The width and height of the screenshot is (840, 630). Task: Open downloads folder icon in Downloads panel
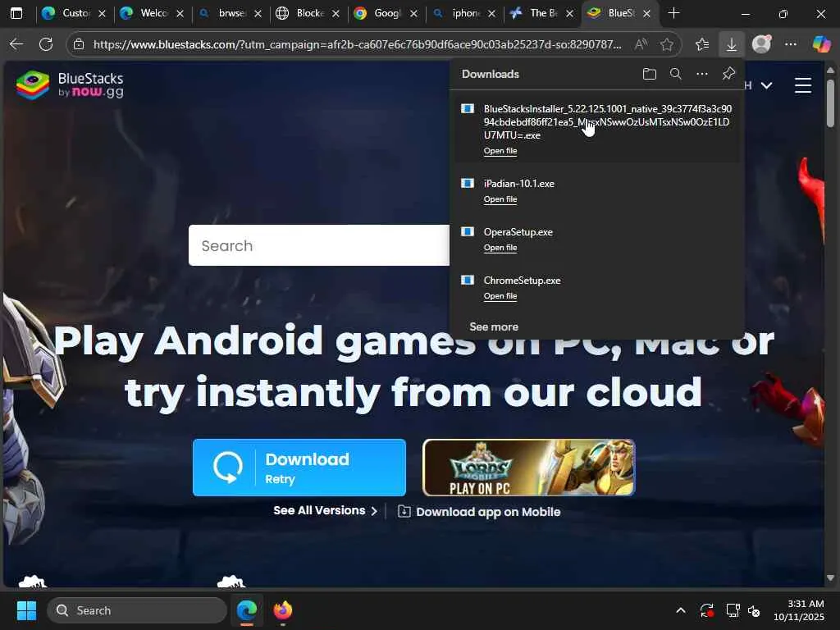tap(650, 74)
